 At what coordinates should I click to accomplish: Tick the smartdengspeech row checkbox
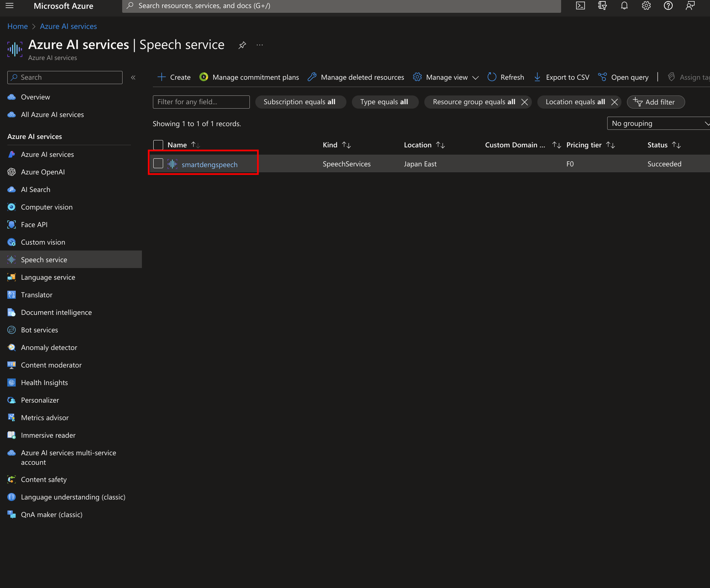coord(158,163)
